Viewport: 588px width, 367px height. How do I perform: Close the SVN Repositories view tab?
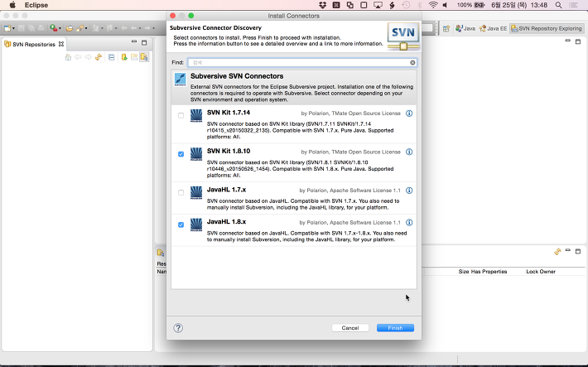(x=61, y=44)
